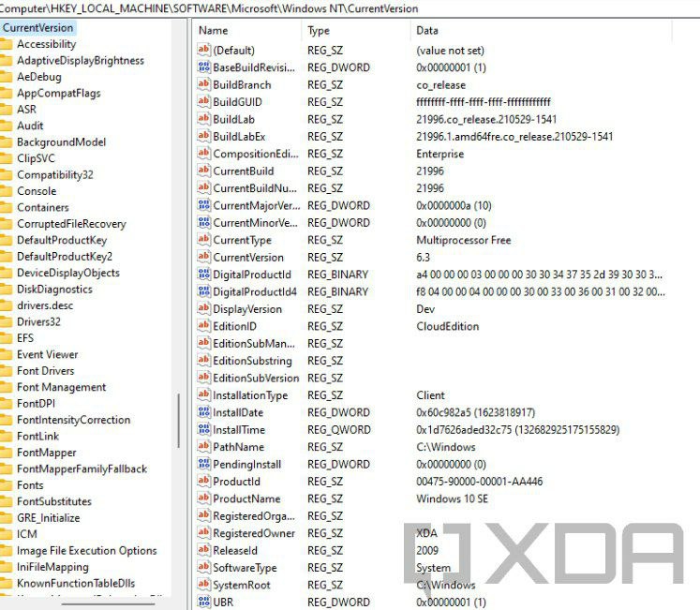The height and width of the screenshot is (610, 700).
Task: Select the AppCompatFlags key
Action: click(58, 93)
